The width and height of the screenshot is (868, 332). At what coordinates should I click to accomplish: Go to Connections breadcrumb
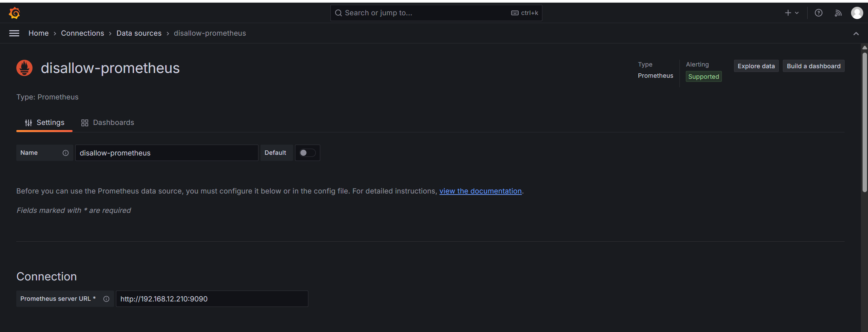82,33
